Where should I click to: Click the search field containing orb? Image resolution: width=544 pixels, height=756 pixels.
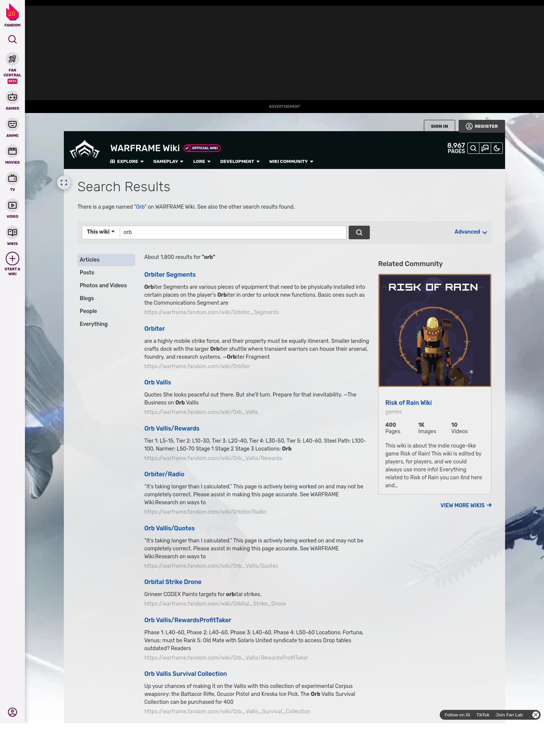[233, 232]
